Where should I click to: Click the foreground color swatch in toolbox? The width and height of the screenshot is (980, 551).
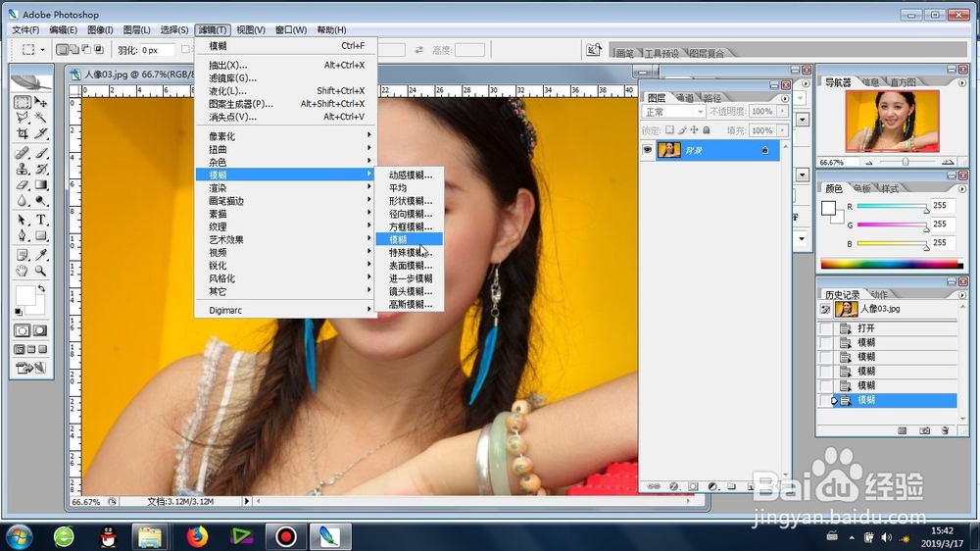tap(25, 296)
